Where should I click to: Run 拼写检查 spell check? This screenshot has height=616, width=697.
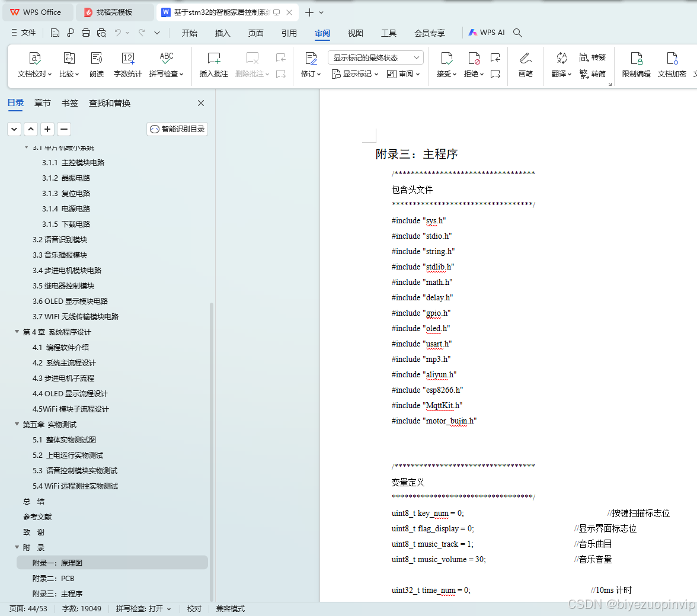click(166, 65)
